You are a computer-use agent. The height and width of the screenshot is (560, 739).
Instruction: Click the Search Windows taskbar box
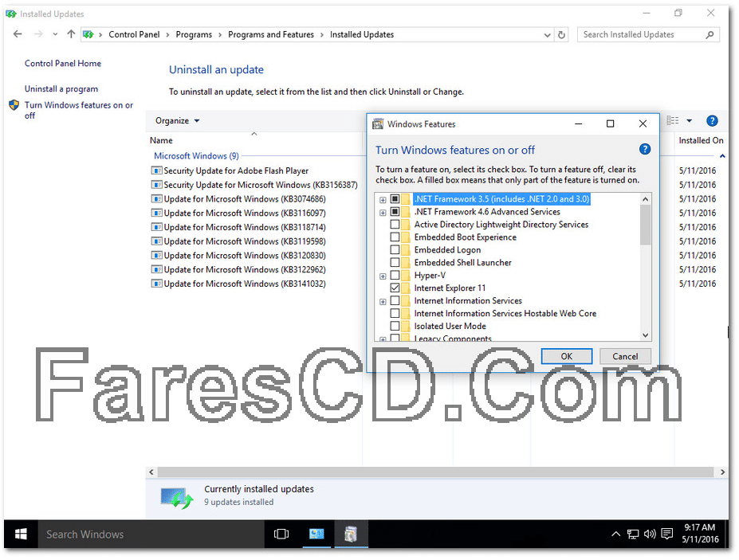tap(151, 534)
